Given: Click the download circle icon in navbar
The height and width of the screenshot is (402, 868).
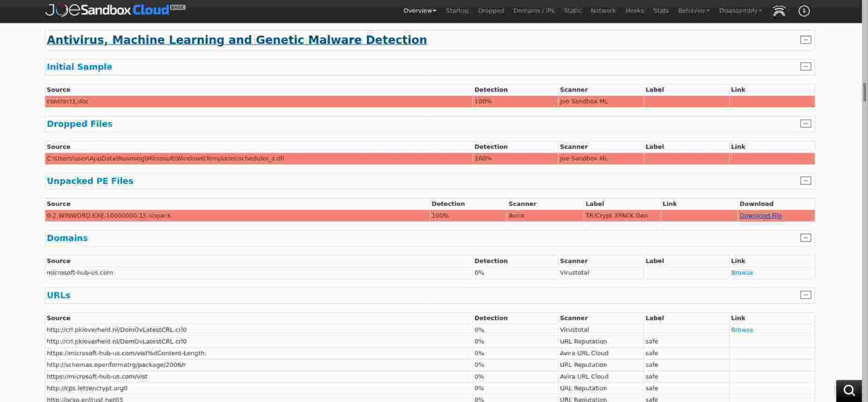Looking at the screenshot, I should [x=804, y=11].
